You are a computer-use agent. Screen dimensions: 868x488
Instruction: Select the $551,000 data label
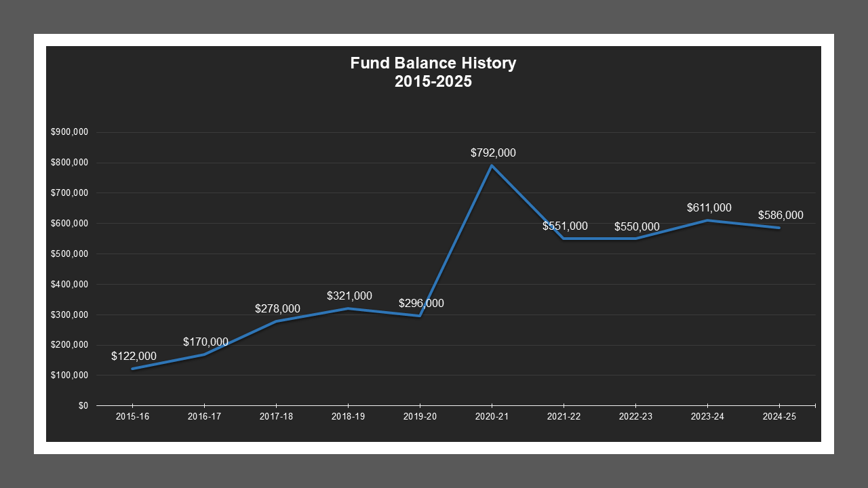pos(565,226)
